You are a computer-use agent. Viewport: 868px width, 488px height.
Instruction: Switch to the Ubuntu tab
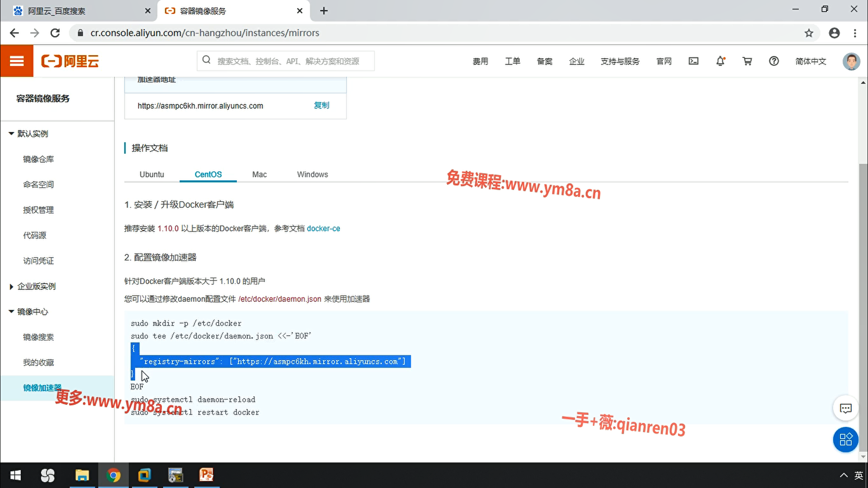151,174
